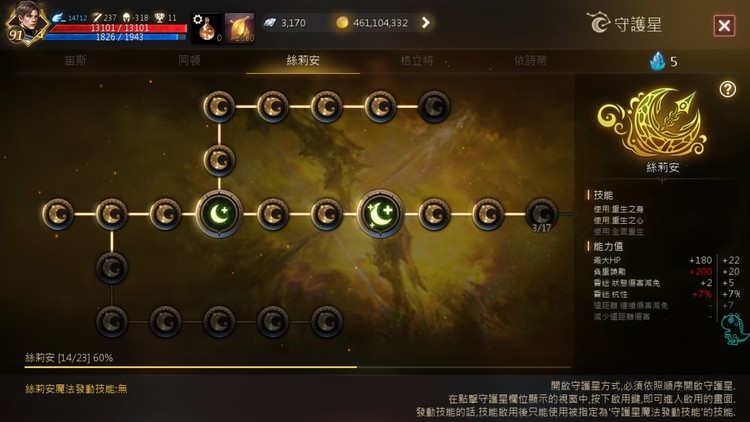Switch to the 宙斯 tab
This screenshot has height=422, width=750.
click(x=76, y=61)
